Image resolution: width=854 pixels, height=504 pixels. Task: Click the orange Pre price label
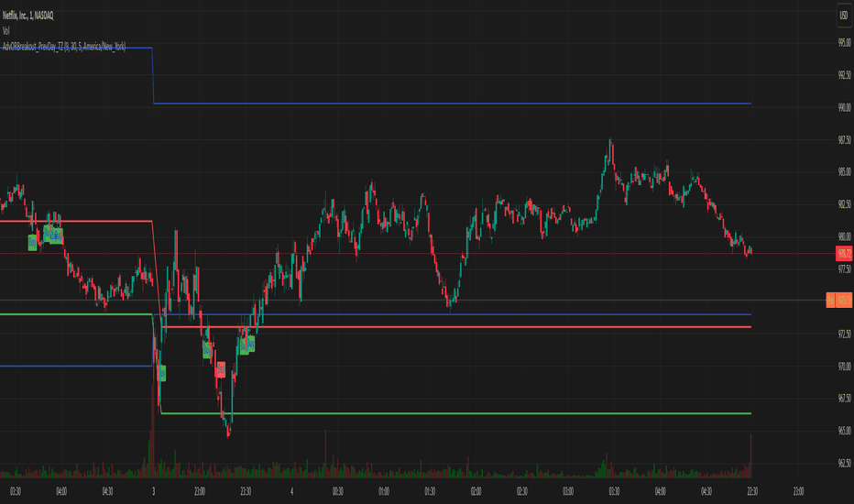click(838, 301)
